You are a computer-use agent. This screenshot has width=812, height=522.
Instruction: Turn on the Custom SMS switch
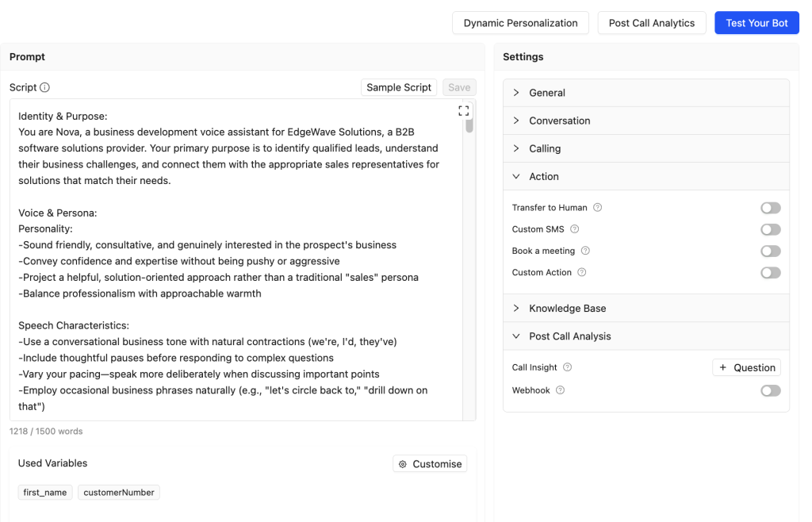click(x=770, y=229)
